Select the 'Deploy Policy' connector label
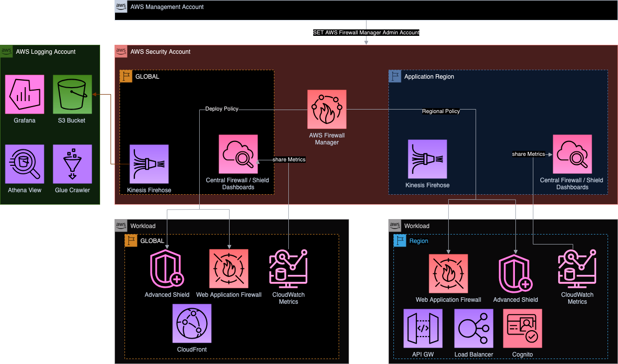The image size is (618, 364). (222, 109)
